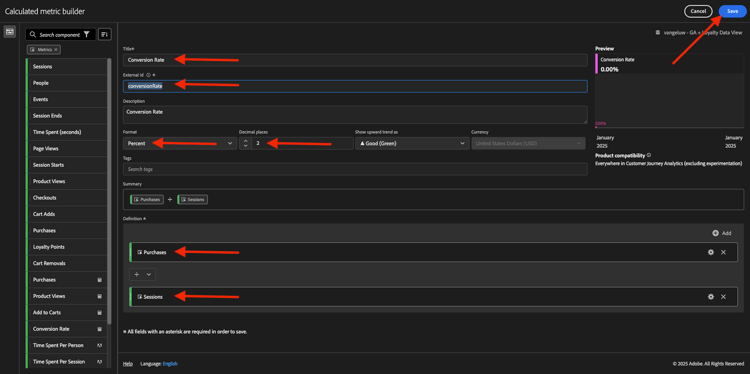Open the filter funnel in component search
Image resolution: width=750 pixels, height=374 pixels.
tap(86, 34)
